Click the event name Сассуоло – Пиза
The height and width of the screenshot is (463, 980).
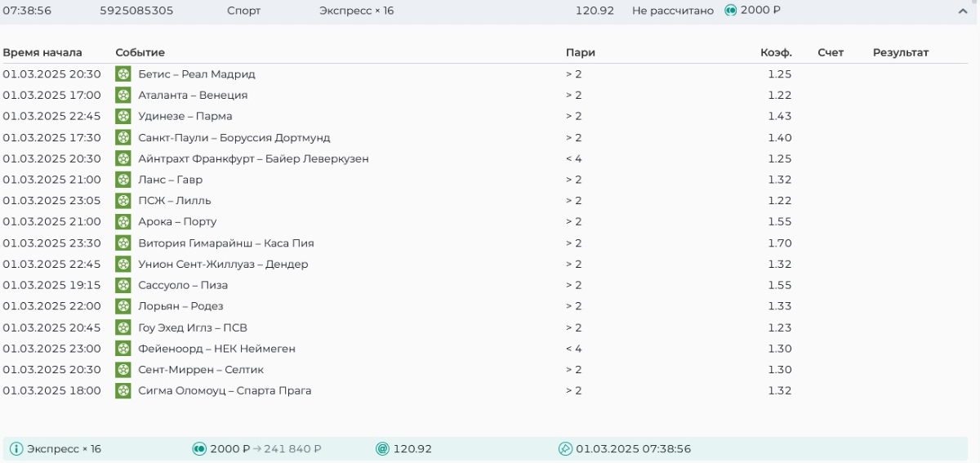pyautogui.click(x=183, y=285)
